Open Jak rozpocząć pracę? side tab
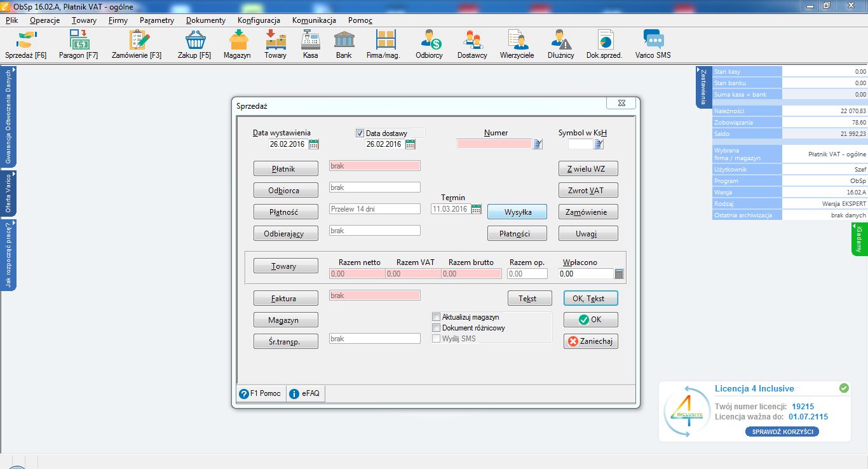Image resolution: width=868 pixels, height=469 pixels. tap(8, 255)
